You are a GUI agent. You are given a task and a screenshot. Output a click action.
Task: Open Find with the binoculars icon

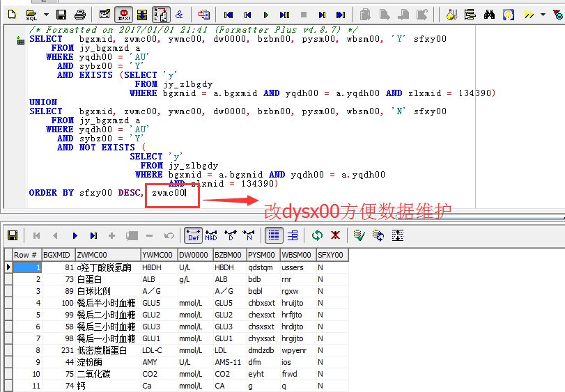489,15
